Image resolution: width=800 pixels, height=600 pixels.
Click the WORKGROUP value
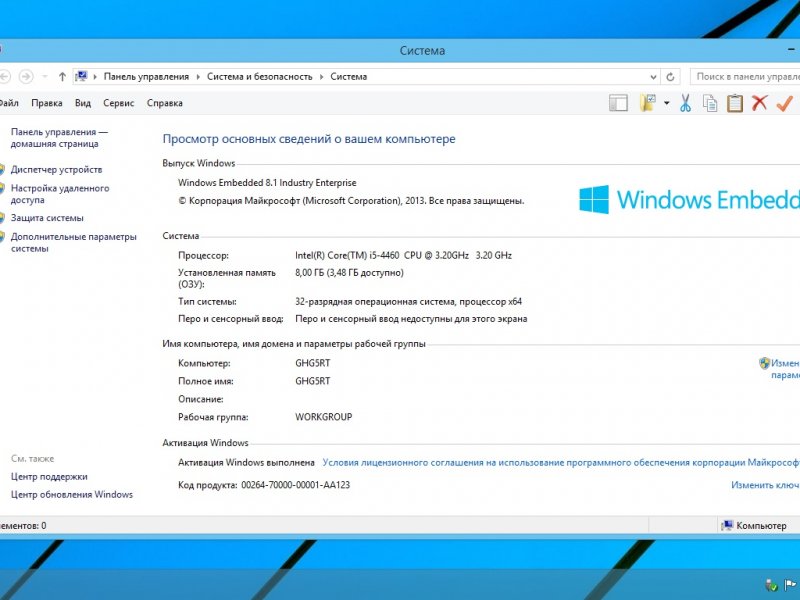[323, 417]
